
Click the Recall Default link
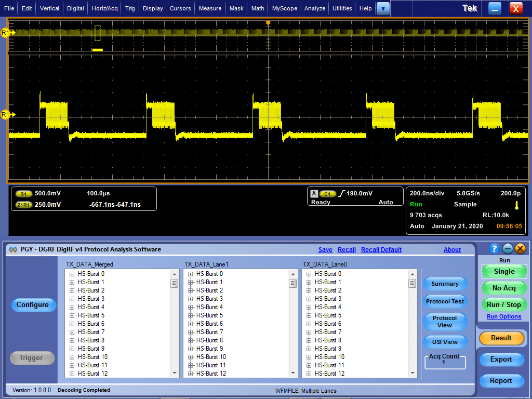click(x=381, y=250)
